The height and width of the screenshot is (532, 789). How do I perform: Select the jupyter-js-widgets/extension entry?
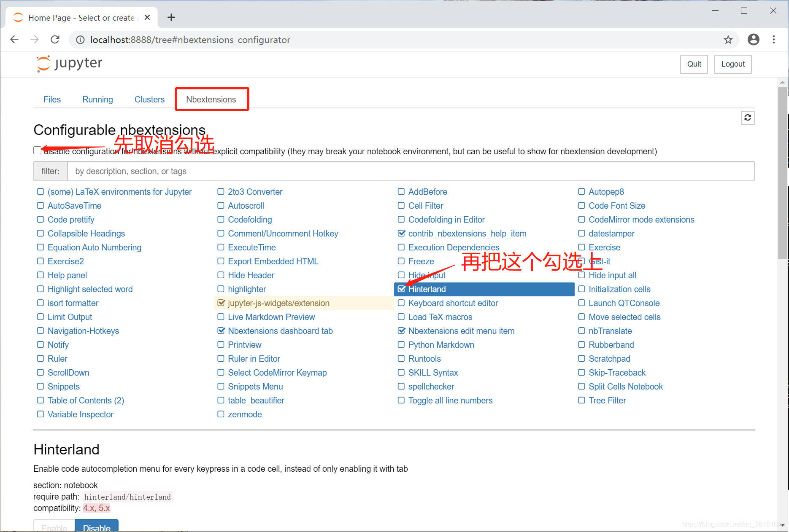[278, 303]
